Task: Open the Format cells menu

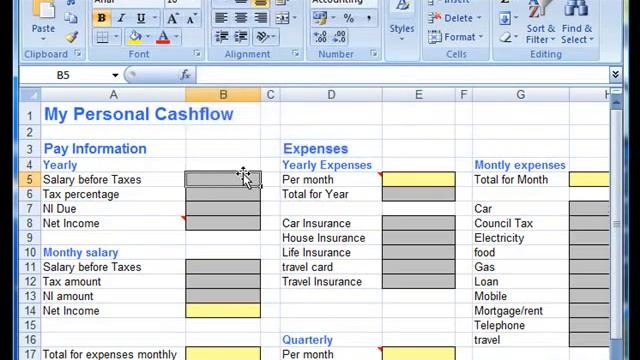Action: (x=456, y=37)
